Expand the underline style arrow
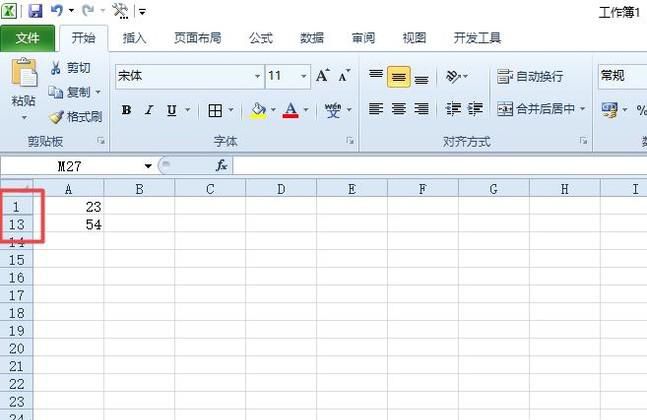Viewport: 647px width, 420px height. click(188, 110)
